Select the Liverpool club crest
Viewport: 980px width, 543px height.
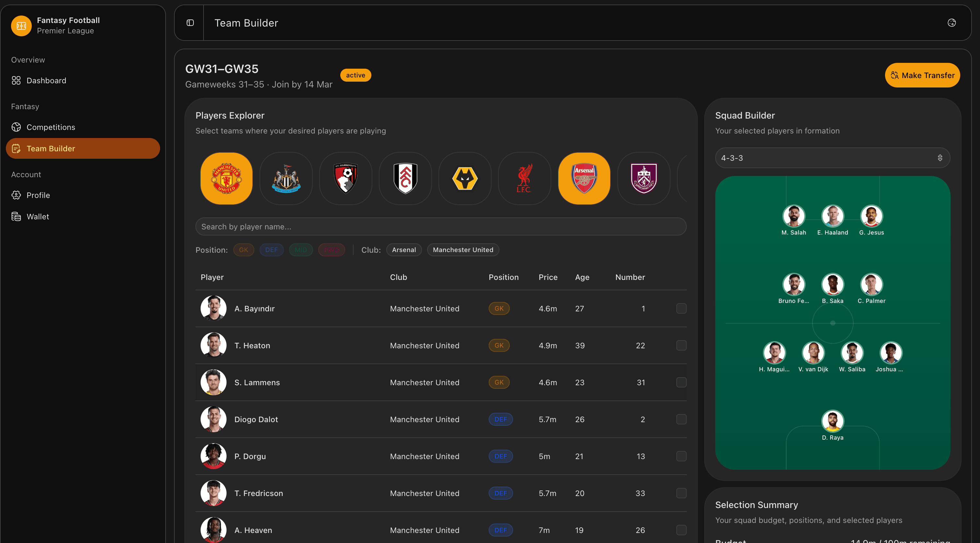[x=524, y=178]
